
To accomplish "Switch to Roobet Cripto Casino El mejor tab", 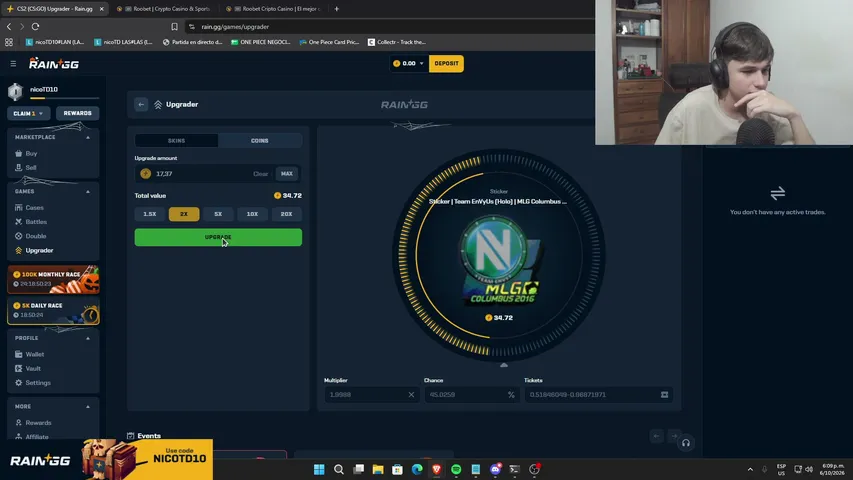I will [273, 9].
